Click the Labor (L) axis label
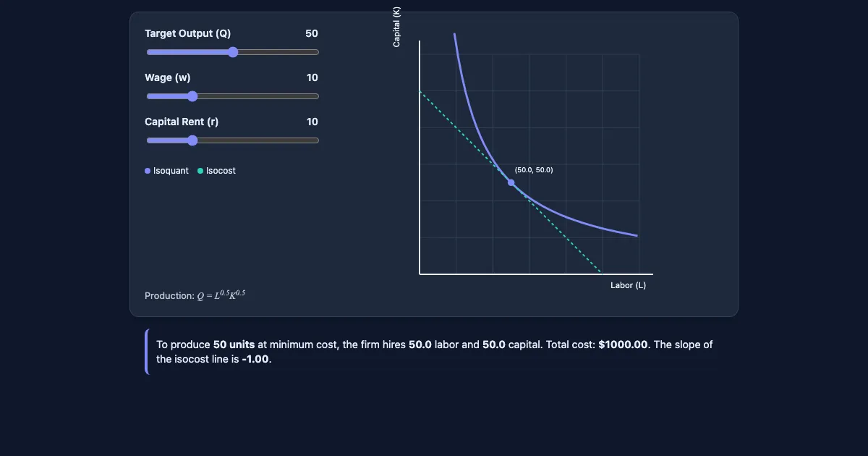The image size is (868, 456). point(628,285)
